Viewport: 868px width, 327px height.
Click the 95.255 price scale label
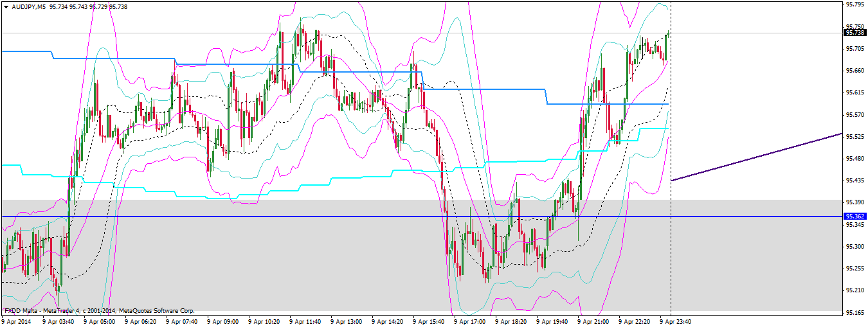coord(854,269)
